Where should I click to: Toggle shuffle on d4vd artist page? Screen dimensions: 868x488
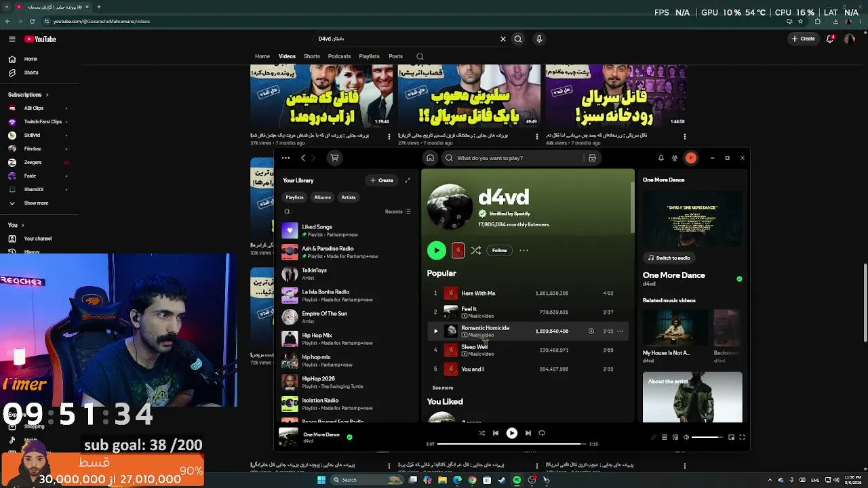coord(476,250)
